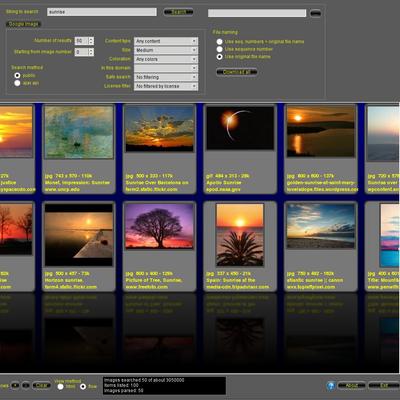The image size is (400, 400).
Task: Open the Safe search No filtering dropdown
Action: [x=166, y=77]
